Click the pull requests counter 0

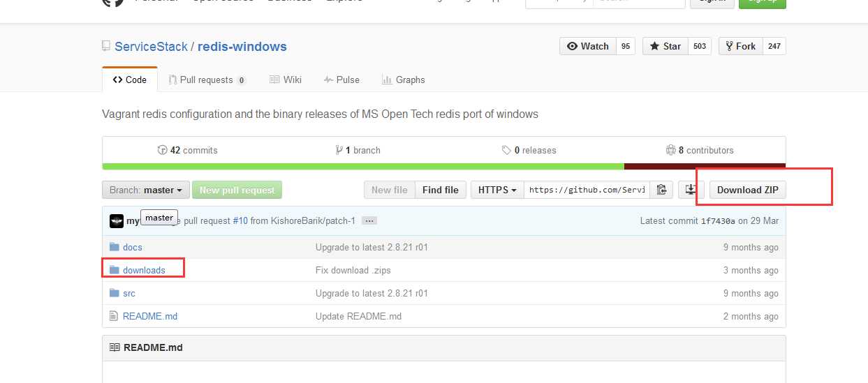(241, 80)
